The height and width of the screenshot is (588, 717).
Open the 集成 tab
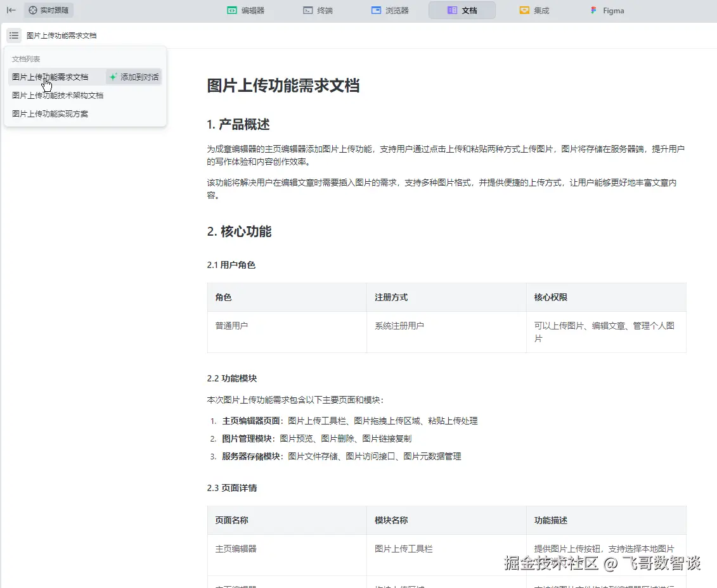(534, 10)
